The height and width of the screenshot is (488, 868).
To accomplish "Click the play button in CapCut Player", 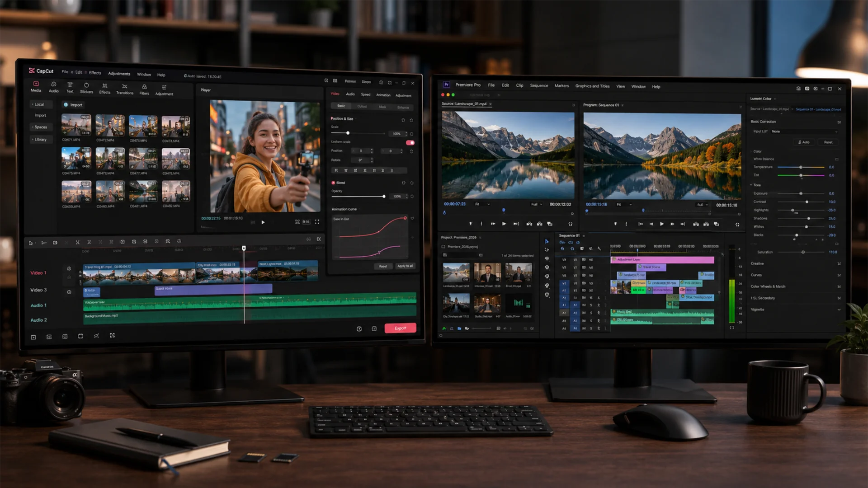I will coord(263,222).
